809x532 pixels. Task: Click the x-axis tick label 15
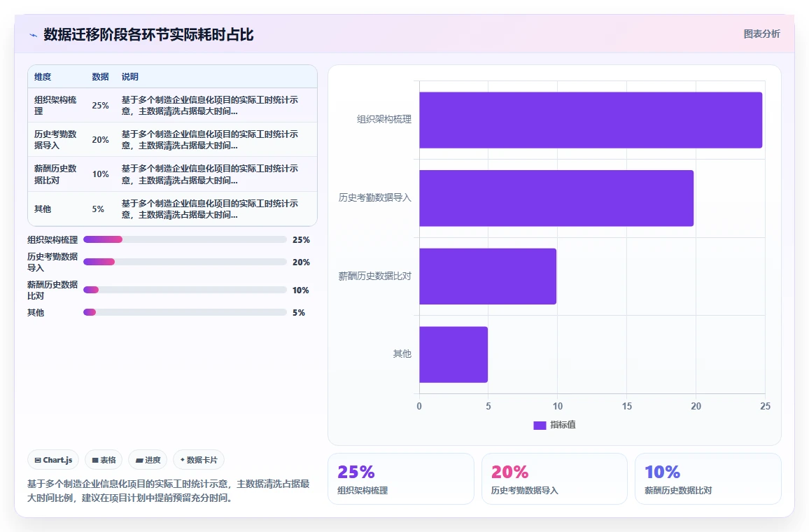pyautogui.click(x=627, y=406)
